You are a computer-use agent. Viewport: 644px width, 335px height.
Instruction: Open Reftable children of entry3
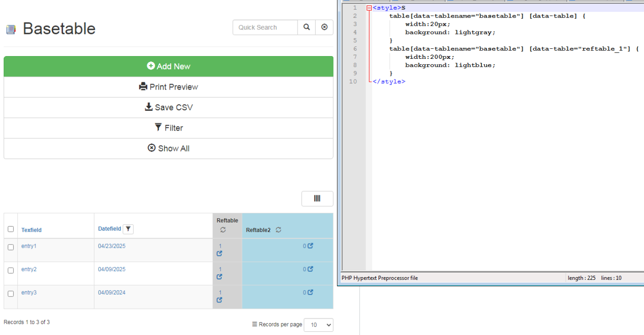(219, 300)
